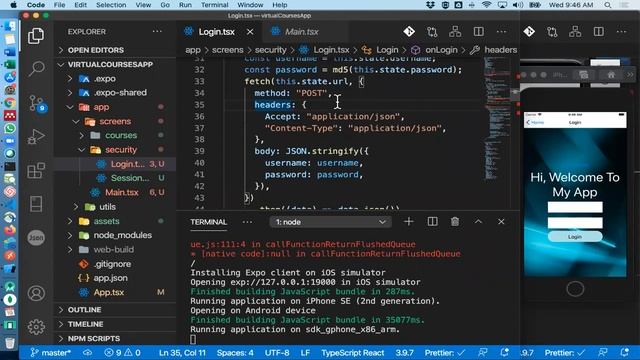
Task: Click Ln 35, Col 11 in status bar
Action: (x=182, y=353)
